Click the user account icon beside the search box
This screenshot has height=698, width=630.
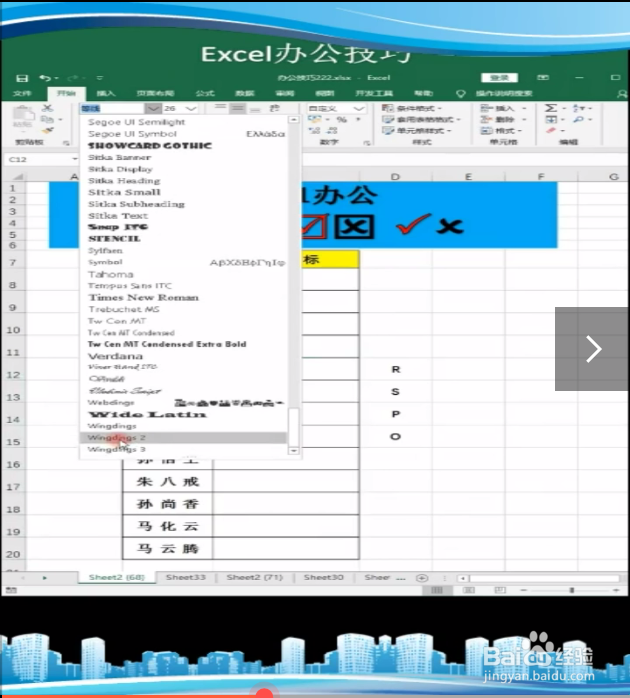pyautogui.click(x=622, y=93)
